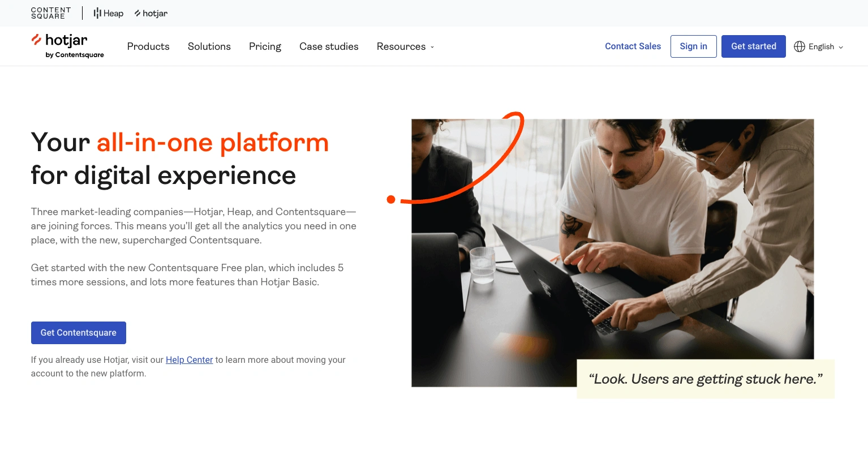This screenshot has height=467, width=868.
Task: Click the Contentsquare logo in top bar
Action: click(51, 13)
